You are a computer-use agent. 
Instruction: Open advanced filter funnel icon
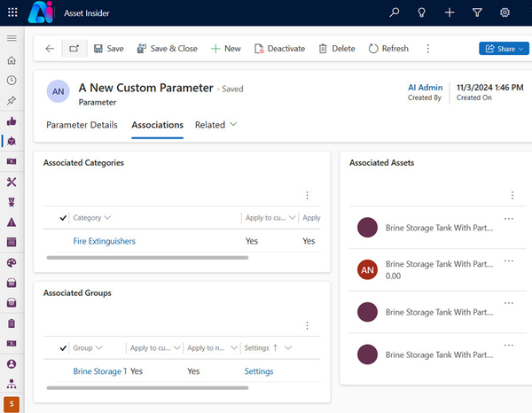coord(477,12)
